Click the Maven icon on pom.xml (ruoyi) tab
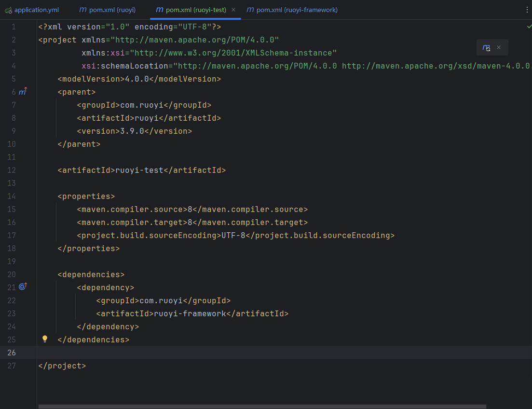Screen dimensions: 532x409 click(x=83, y=10)
